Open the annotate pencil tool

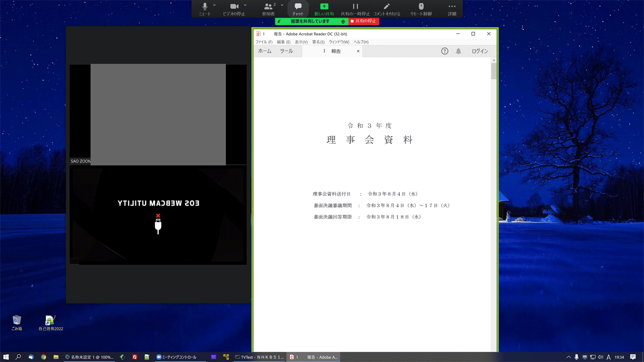pos(386,9)
